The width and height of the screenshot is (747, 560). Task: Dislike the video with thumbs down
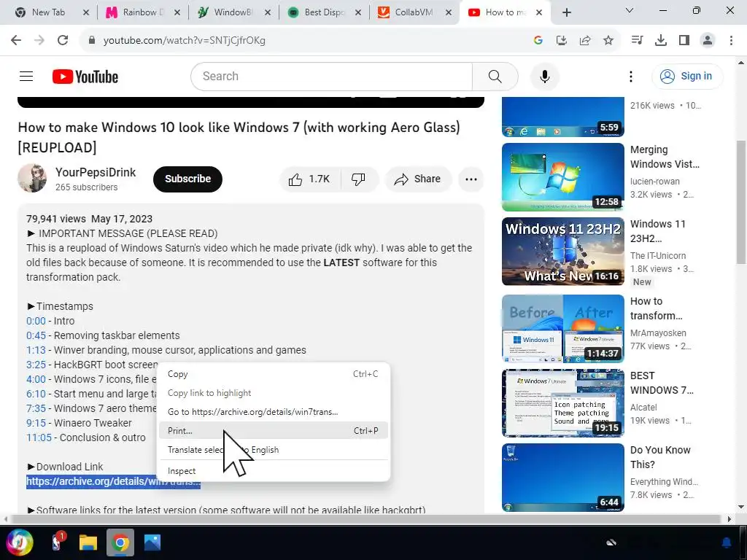click(x=359, y=179)
